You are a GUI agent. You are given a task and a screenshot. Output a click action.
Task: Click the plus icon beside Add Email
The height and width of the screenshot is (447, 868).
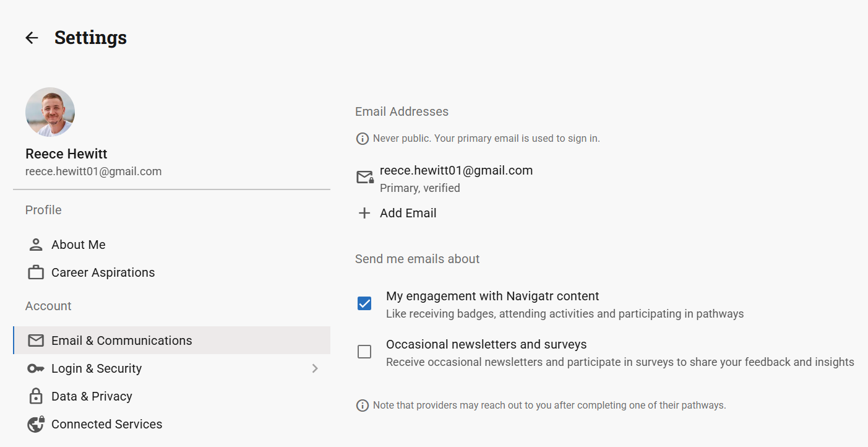tap(364, 213)
